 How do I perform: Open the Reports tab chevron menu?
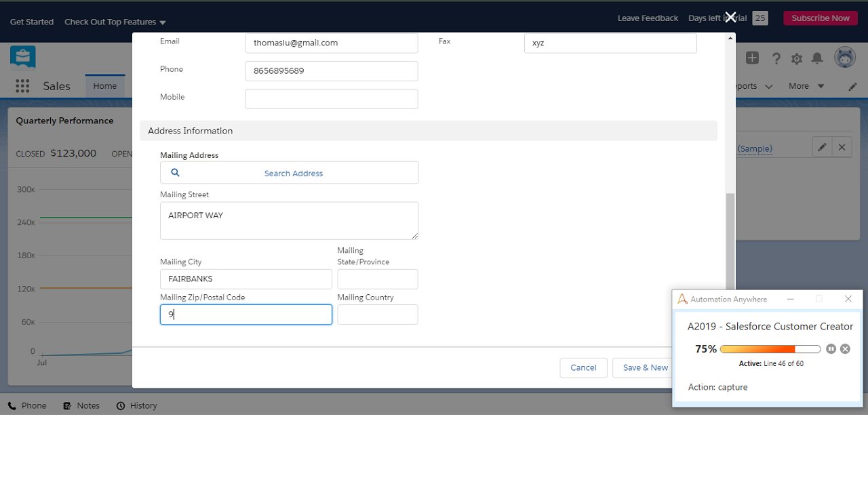point(768,87)
